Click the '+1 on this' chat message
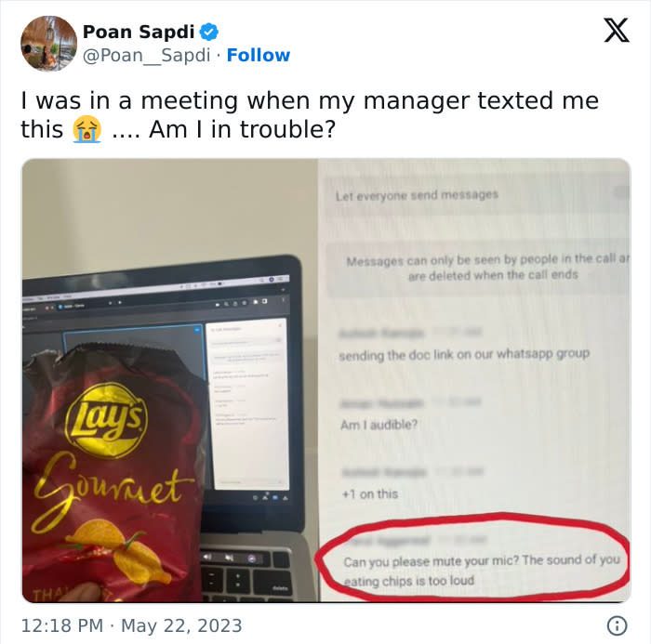 pos(370,494)
